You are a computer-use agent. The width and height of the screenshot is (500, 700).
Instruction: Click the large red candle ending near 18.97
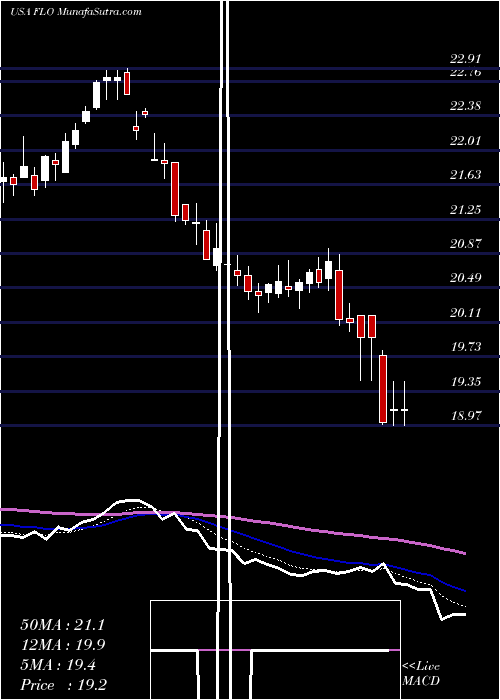383,388
